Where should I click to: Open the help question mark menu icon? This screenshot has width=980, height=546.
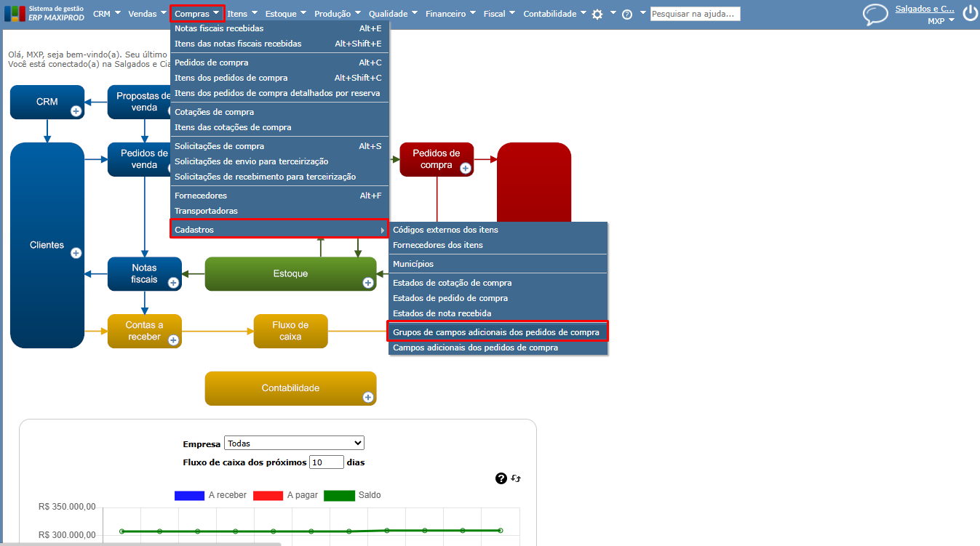[627, 14]
